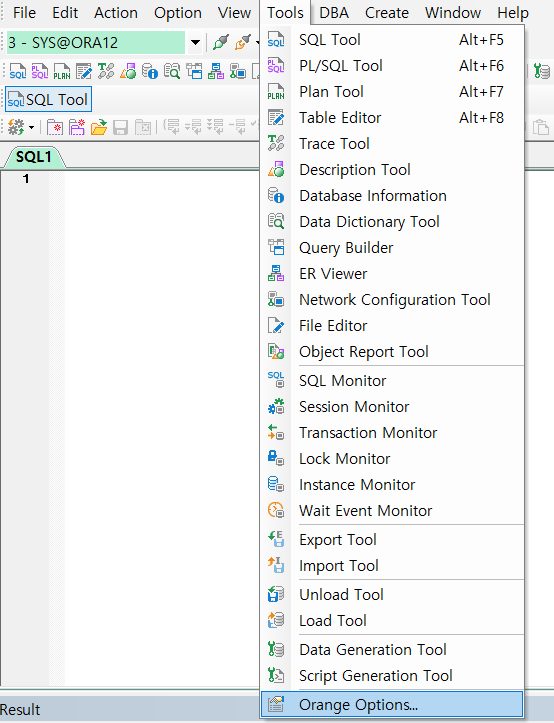The width and height of the screenshot is (554, 723).
Task: Open Description Tool from the toolbar icon
Action: coord(128,71)
